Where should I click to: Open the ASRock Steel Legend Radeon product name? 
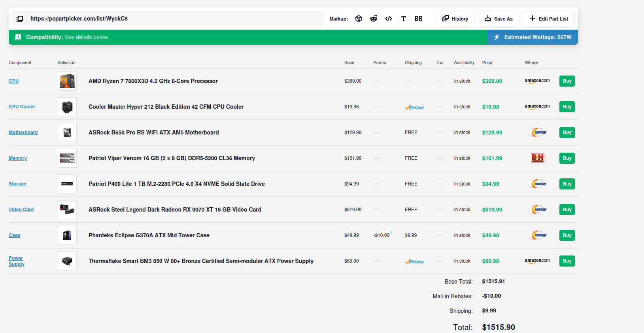[175, 210]
